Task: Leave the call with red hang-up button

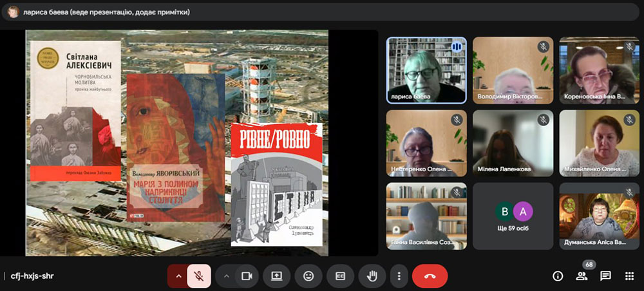Action: click(x=430, y=276)
